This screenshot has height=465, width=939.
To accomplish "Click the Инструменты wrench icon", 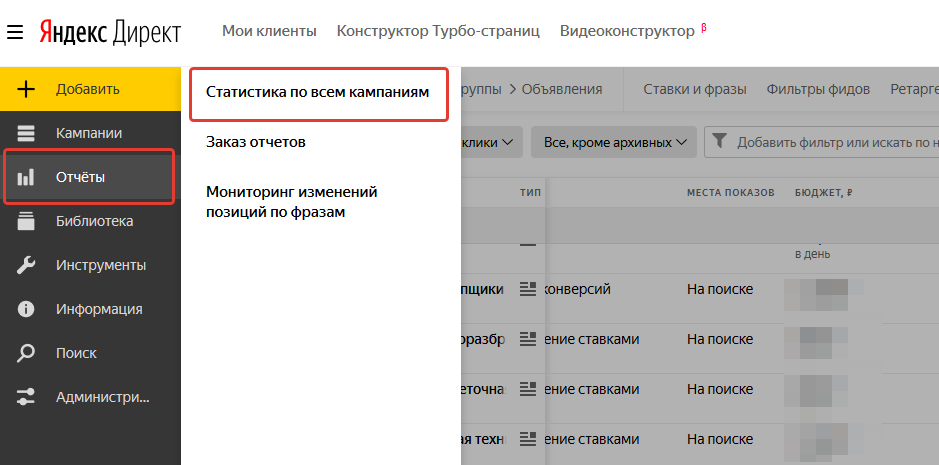I will 26,265.
